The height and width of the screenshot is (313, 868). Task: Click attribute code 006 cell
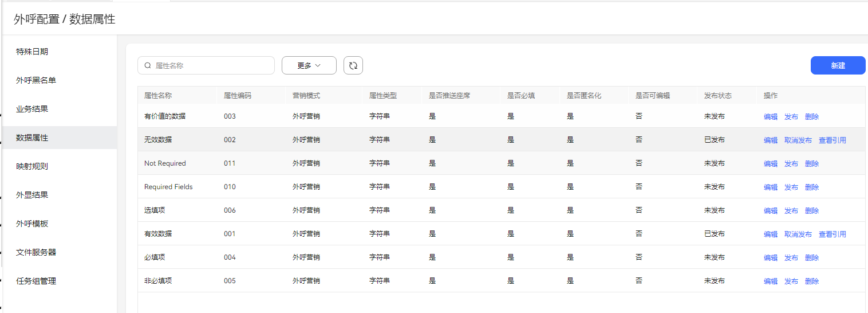(x=230, y=210)
